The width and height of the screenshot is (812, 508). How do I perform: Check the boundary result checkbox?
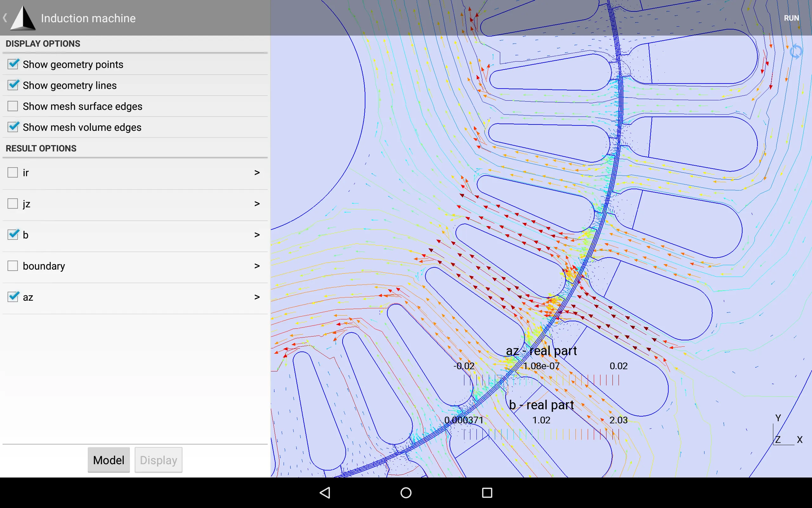tap(13, 266)
